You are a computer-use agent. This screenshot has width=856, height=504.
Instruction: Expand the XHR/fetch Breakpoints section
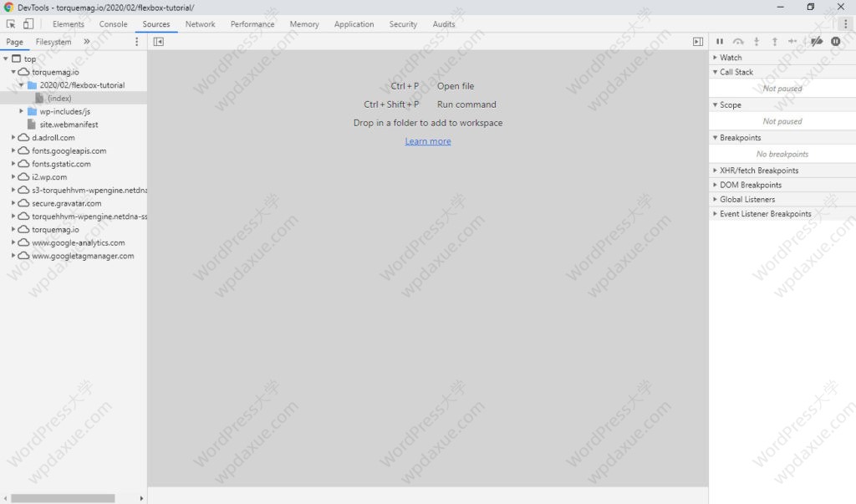[782, 171]
